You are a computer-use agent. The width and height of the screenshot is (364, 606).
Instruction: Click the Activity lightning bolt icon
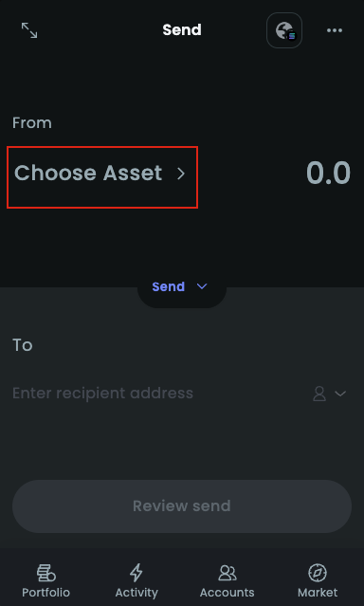136,573
